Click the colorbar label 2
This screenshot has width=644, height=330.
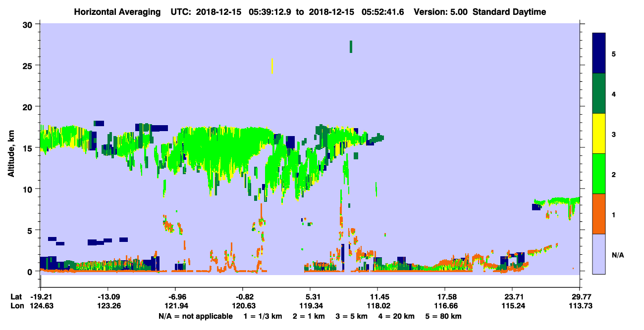click(x=614, y=174)
